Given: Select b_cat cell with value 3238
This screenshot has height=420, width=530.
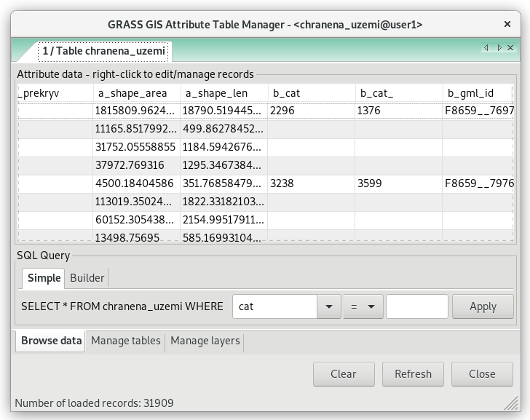Looking at the screenshot, I should [312, 184].
